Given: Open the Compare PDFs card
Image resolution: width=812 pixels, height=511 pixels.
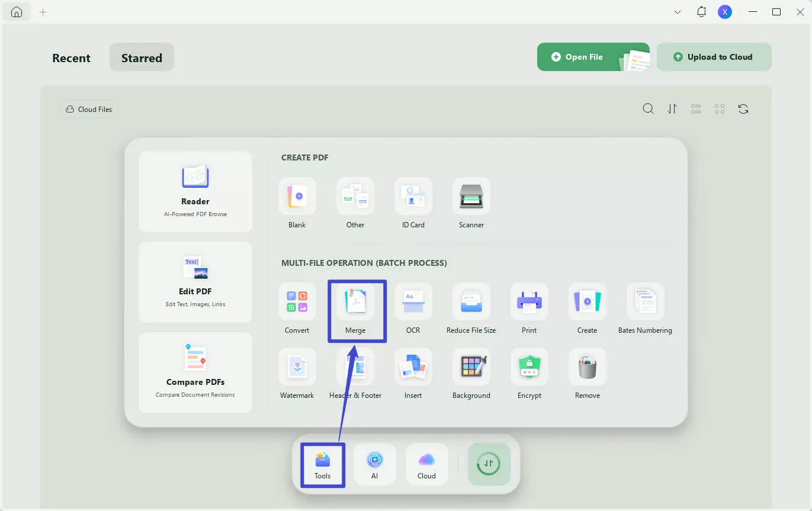Looking at the screenshot, I should (195, 372).
